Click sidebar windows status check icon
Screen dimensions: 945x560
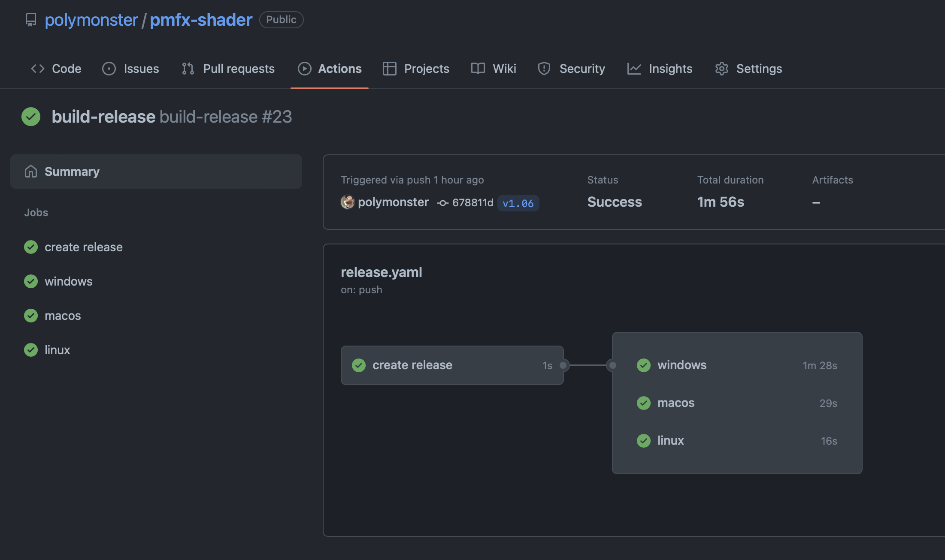click(x=31, y=281)
